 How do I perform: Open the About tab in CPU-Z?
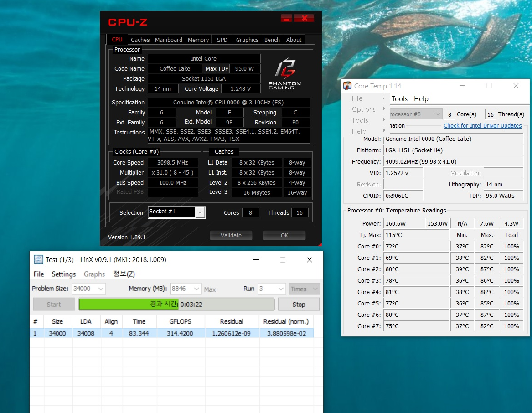pyautogui.click(x=294, y=40)
